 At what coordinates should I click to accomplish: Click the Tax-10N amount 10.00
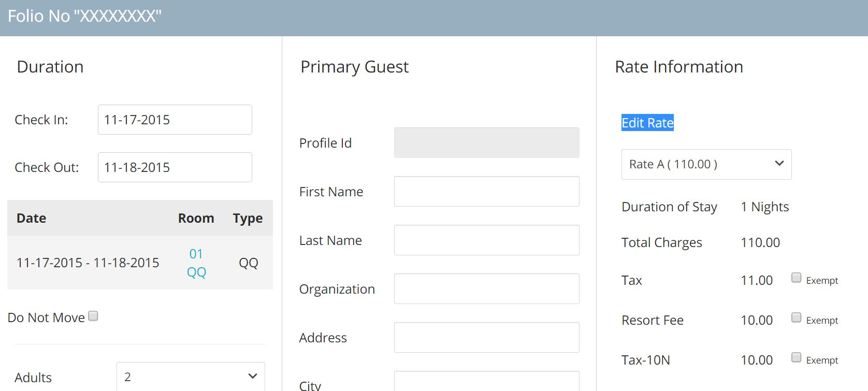[x=757, y=360]
